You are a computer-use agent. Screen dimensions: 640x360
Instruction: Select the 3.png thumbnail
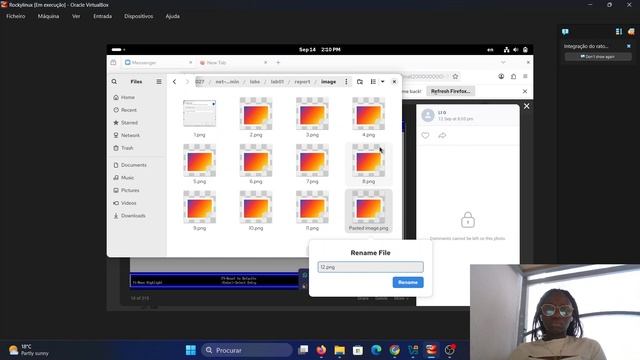point(312,113)
